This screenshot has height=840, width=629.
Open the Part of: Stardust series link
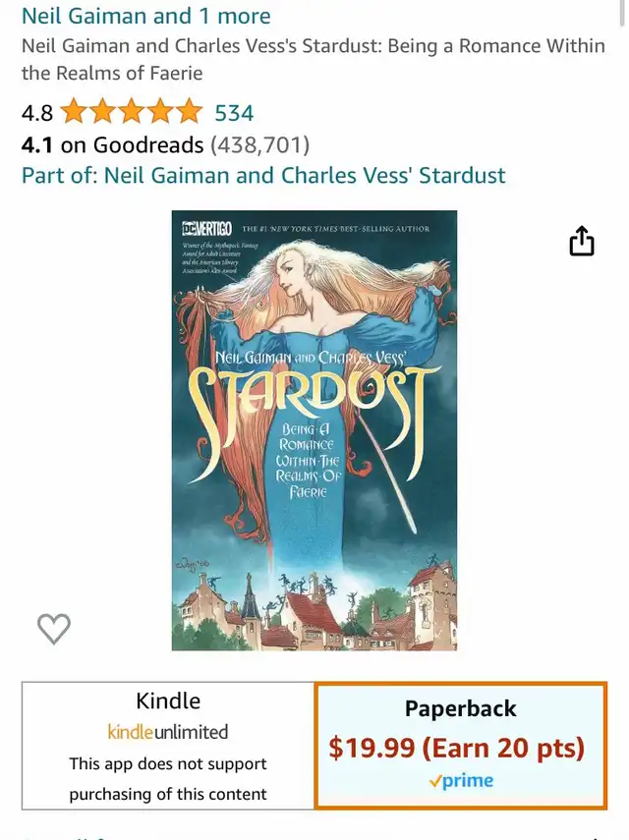tap(263, 175)
